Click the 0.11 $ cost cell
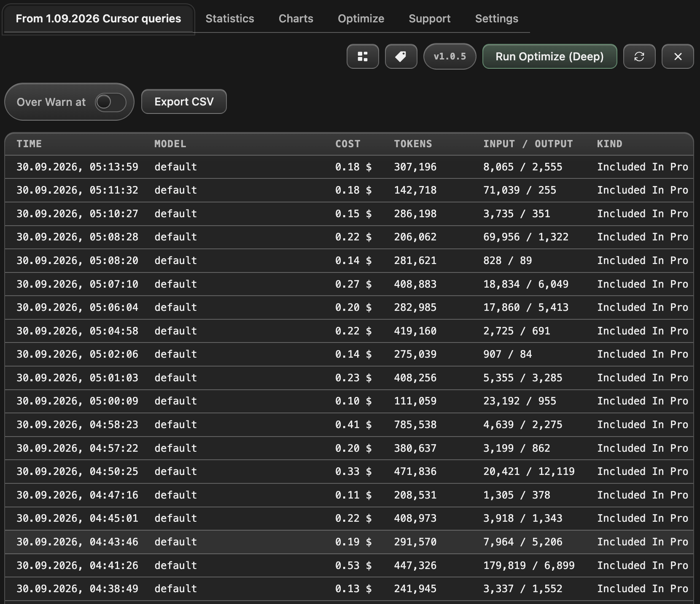This screenshot has height=604, width=700. click(x=353, y=495)
